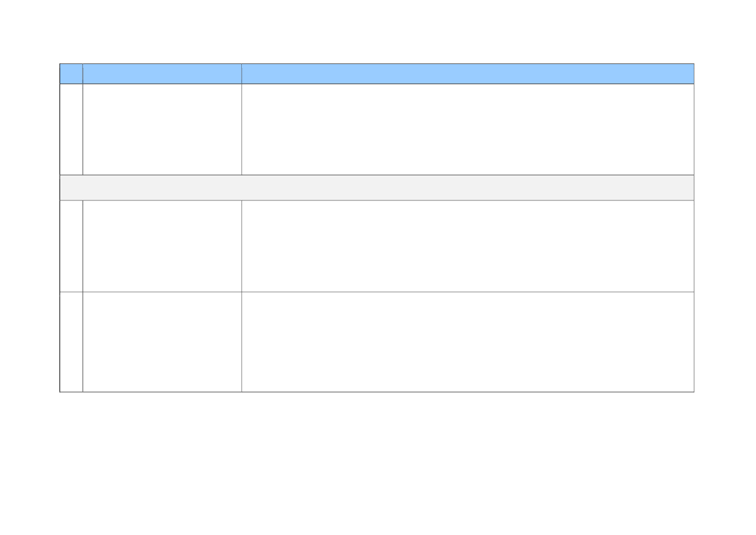Click narrow first cell below the gray row
The height and width of the screenshot is (535, 756).
(71, 246)
